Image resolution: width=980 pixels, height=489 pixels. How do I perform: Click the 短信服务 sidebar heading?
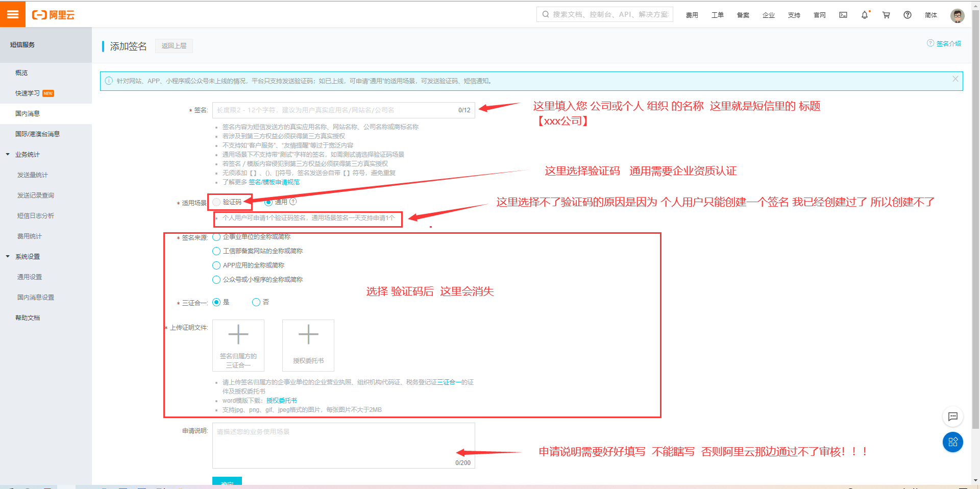pyautogui.click(x=22, y=45)
